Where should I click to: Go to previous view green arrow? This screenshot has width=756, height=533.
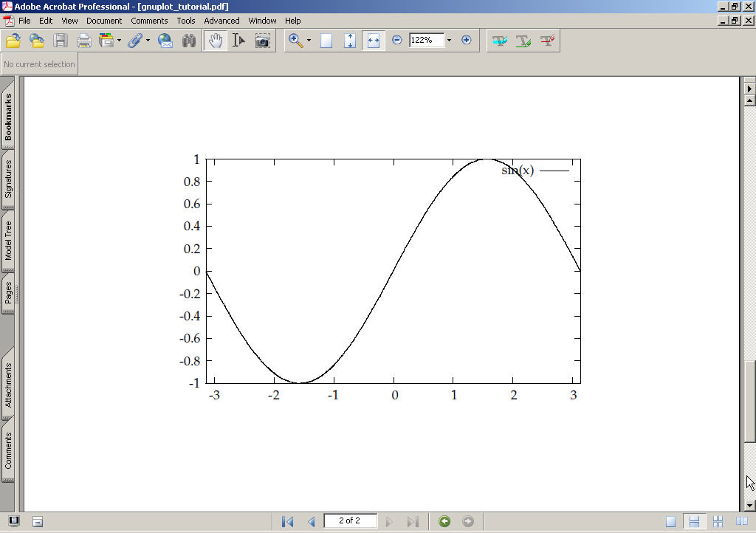click(x=444, y=521)
